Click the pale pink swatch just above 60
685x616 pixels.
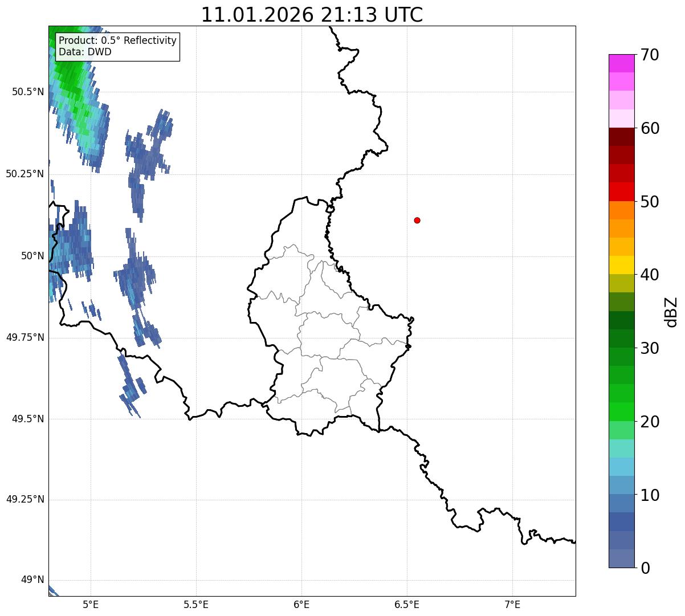point(621,119)
